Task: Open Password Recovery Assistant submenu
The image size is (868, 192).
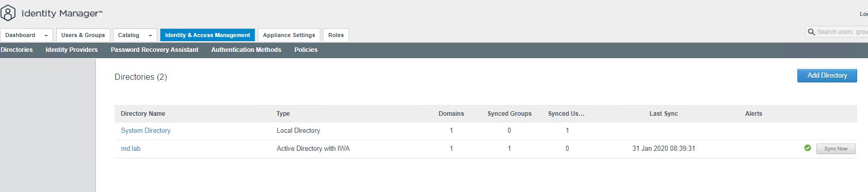Action: [155, 50]
